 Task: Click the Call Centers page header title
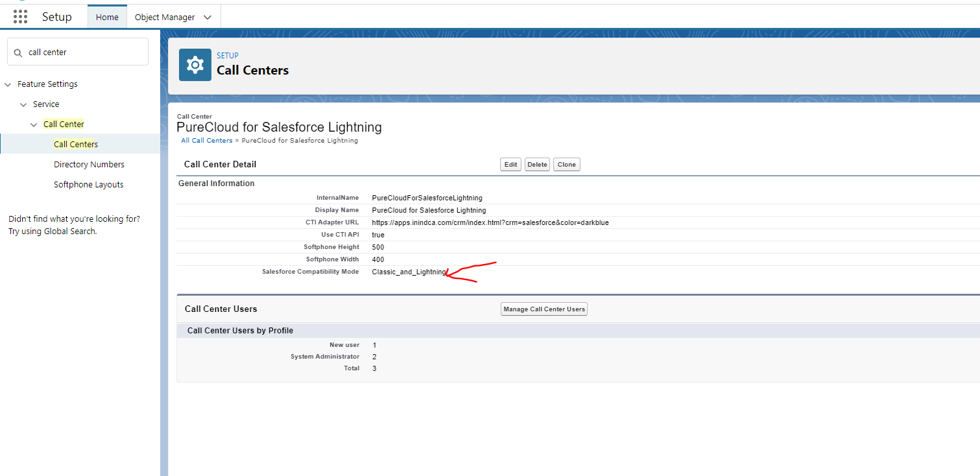[x=252, y=70]
